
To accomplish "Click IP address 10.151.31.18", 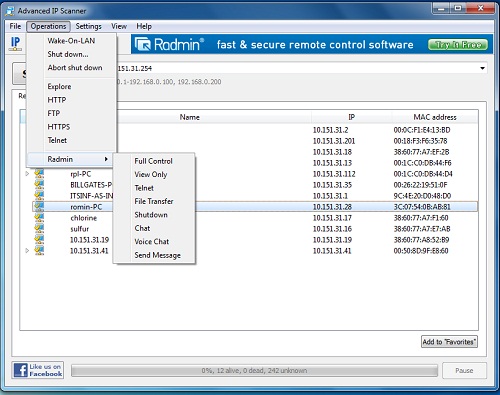I will tap(332, 152).
